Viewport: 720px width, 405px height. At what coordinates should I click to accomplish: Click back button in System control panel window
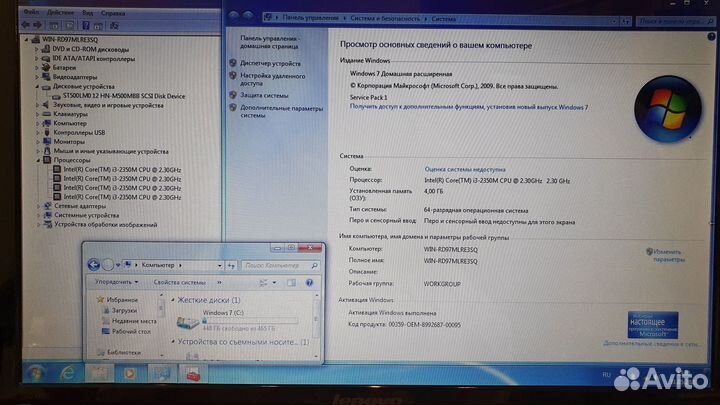pos(234,16)
